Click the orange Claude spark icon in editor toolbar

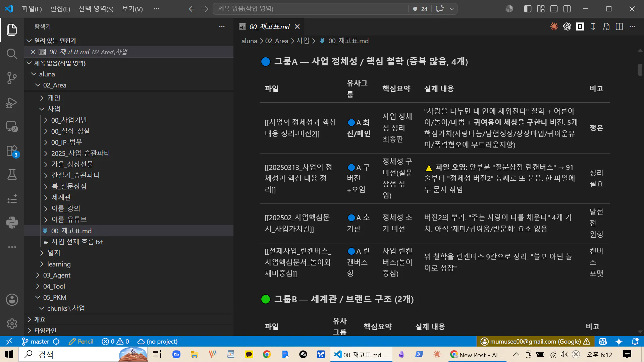tap(554, 26)
